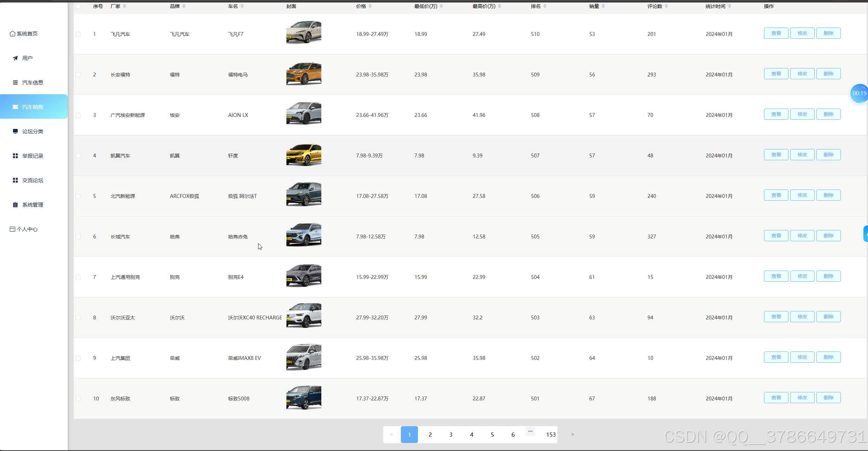Open the 轩度 cover thumbnail
Image resolution: width=868 pixels, height=451 pixels.
(304, 154)
